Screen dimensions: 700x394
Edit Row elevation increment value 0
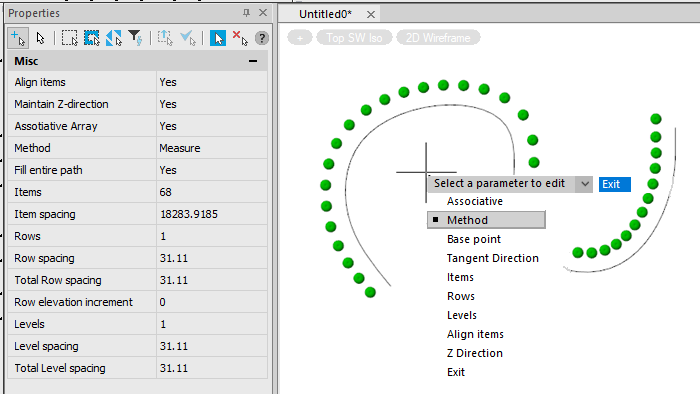(x=212, y=302)
